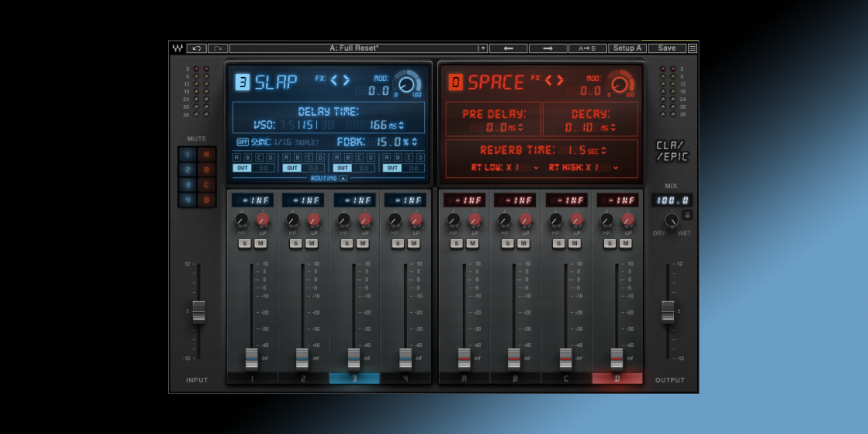Toggle mute for reverb D in Mute matrix
The height and width of the screenshot is (434, 868).
pyautogui.click(x=206, y=200)
